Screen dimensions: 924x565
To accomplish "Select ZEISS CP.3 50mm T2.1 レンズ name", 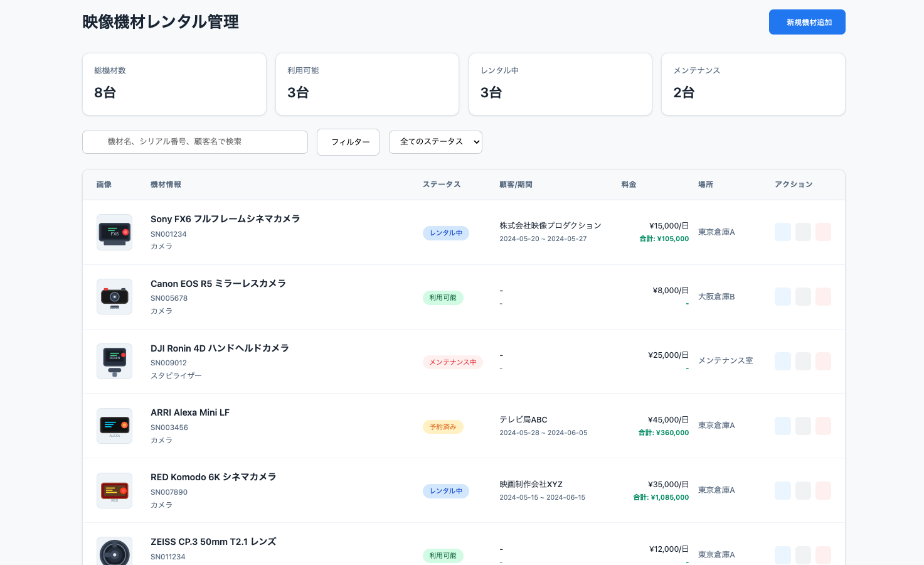I will click(x=213, y=542).
